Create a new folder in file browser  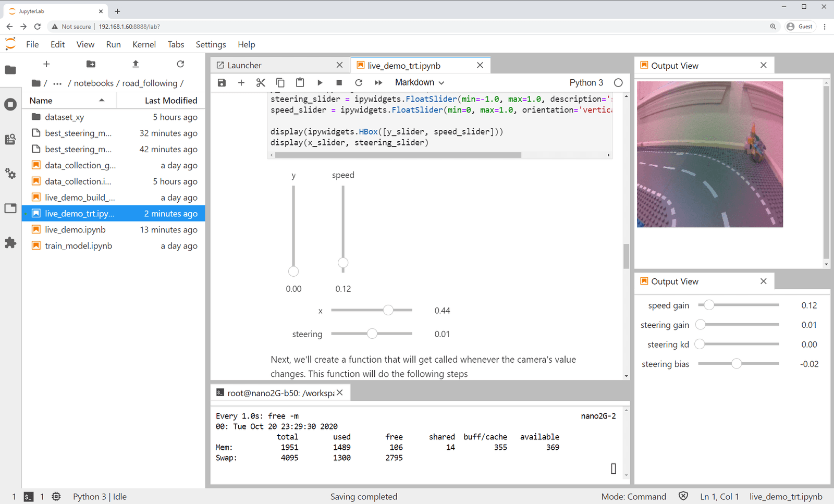click(91, 64)
